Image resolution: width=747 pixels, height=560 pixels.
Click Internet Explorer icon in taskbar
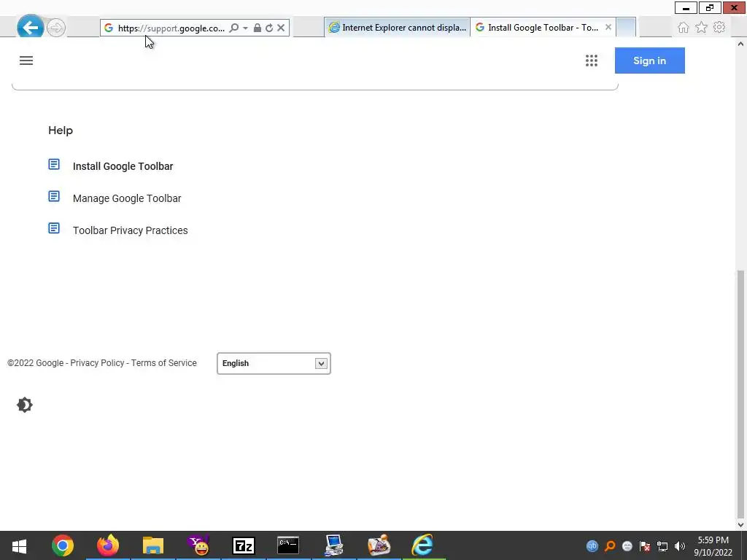coord(423,545)
